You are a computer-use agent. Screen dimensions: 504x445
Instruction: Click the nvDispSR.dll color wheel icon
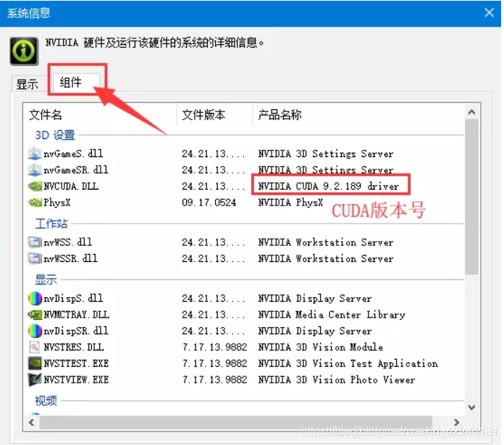[x=35, y=331]
